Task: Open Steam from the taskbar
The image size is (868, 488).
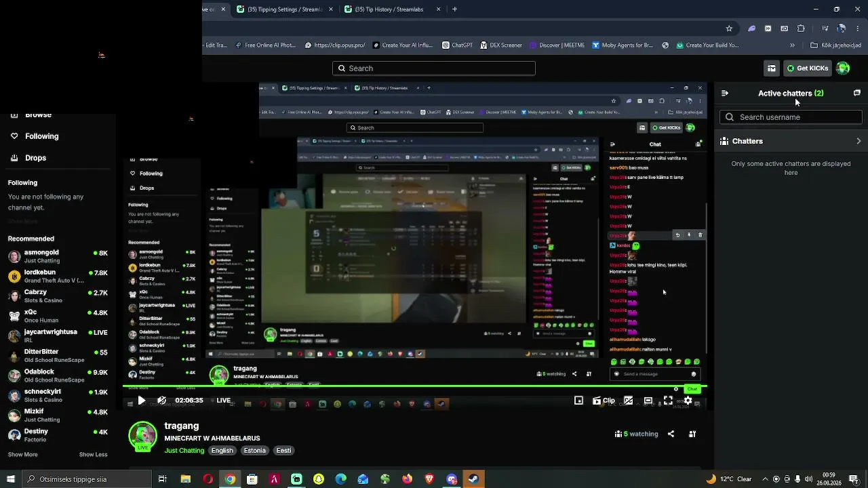Action: (x=473, y=479)
